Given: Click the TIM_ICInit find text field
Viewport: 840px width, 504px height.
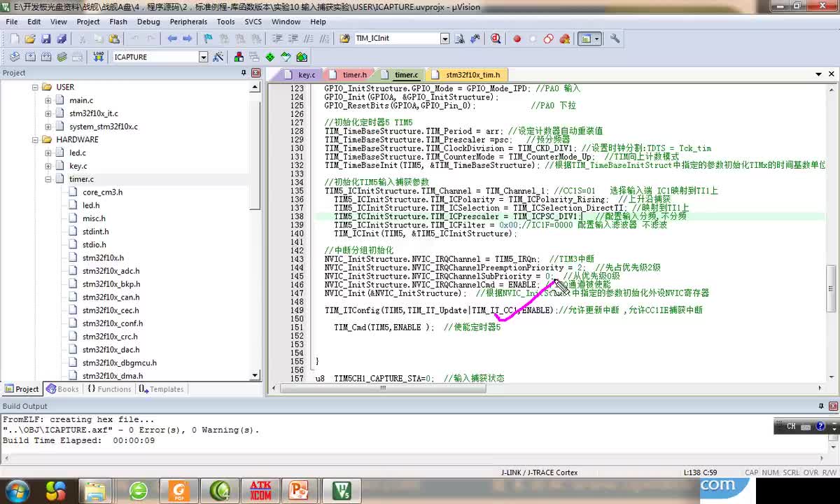Looking at the screenshot, I should tap(396, 38).
